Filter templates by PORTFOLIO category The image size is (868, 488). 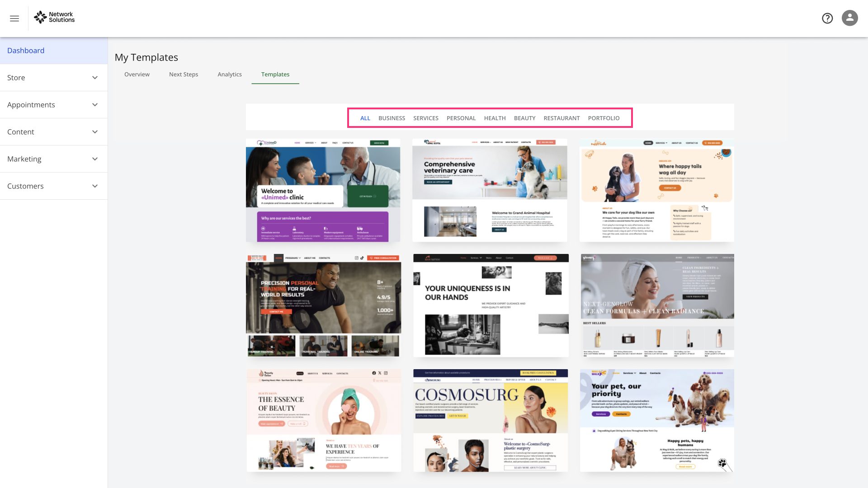tap(604, 118)
